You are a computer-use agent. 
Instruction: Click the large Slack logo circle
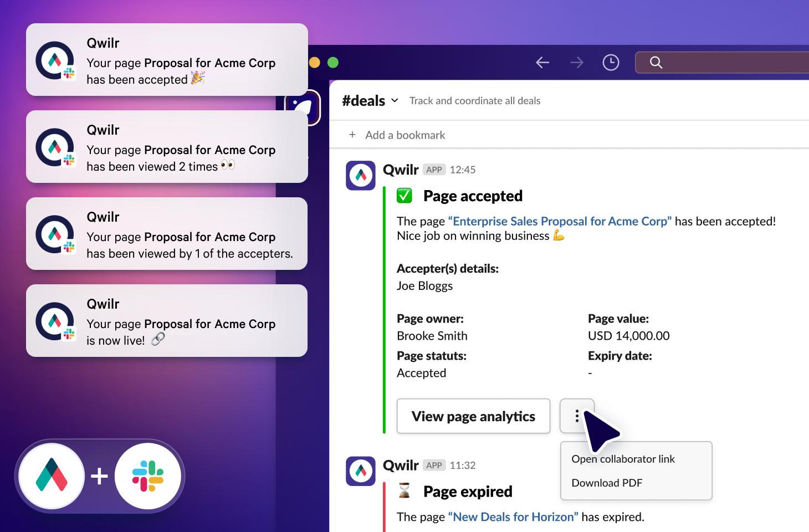click(x=148, y=476)
